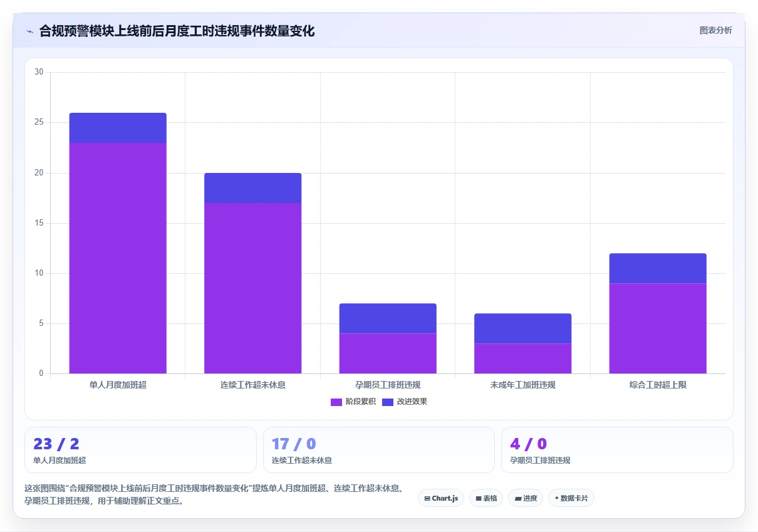Click the 连续工作超未休息 caption in the second card
The height and width of the screenshot is (532, 758).
click(302, 460)
